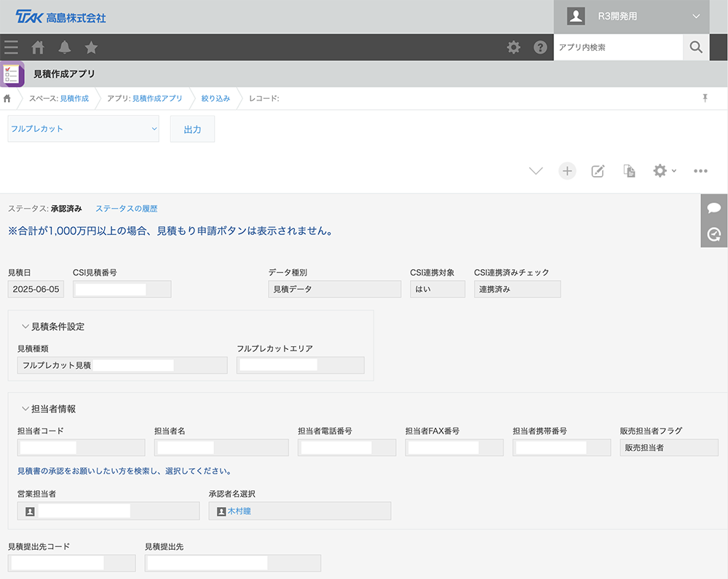Collapse the 担当者情報 section

click(25, 409)
